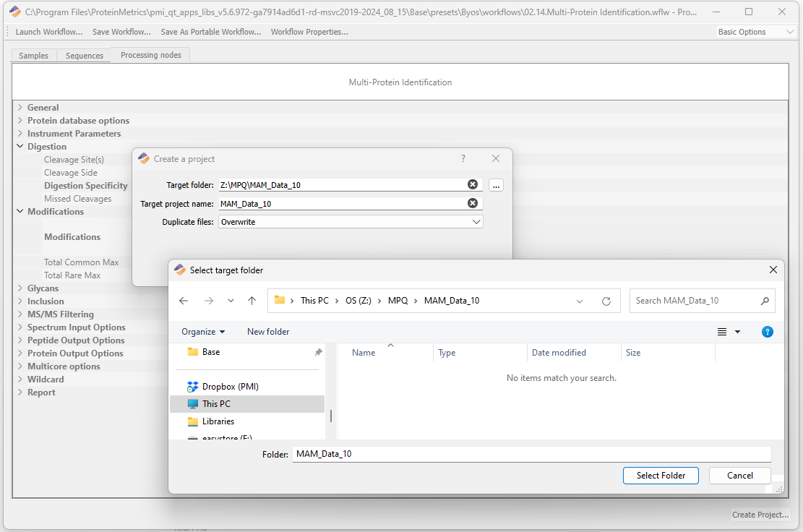Click the search magnifier icon
The width and height of the screenshot is (803, 532).
coord(765,301)
